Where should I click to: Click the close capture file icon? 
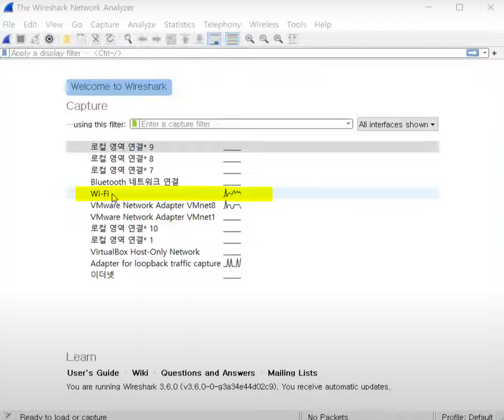coord(96,39)
